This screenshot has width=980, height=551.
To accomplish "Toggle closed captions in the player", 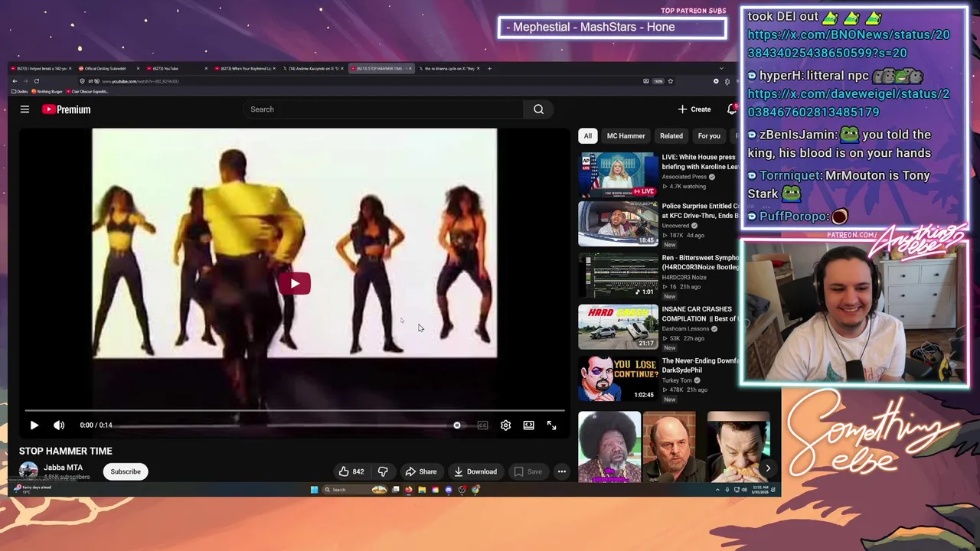I will (x=482, y=425).
